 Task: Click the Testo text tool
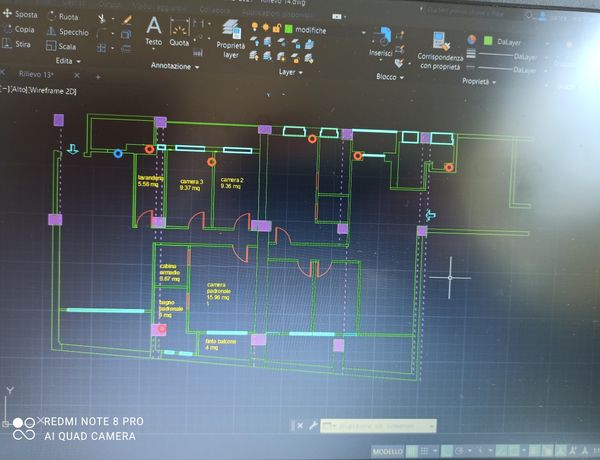(153, 29)
